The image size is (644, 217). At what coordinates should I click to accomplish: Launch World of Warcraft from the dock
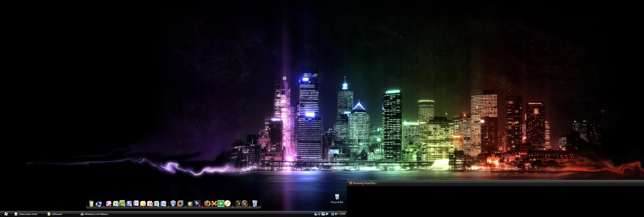[x=245, y=204]
